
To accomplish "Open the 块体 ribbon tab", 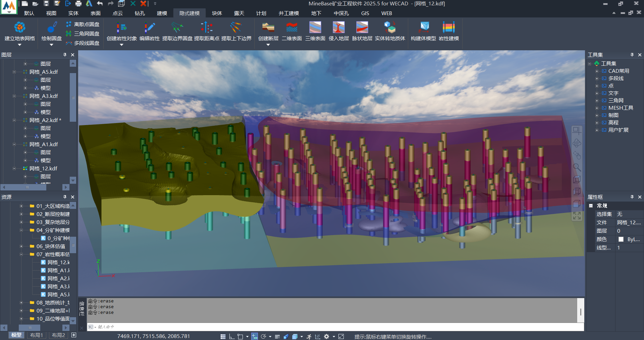I will coord(217,13).
